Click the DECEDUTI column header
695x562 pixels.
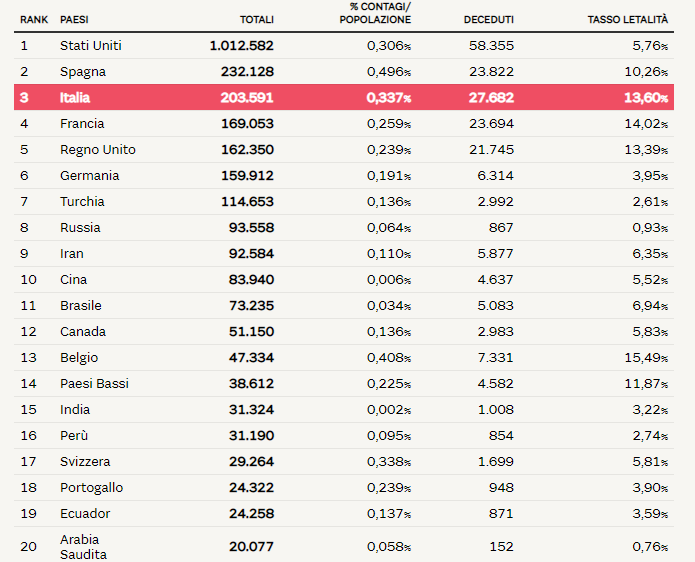tap(488, 20)
